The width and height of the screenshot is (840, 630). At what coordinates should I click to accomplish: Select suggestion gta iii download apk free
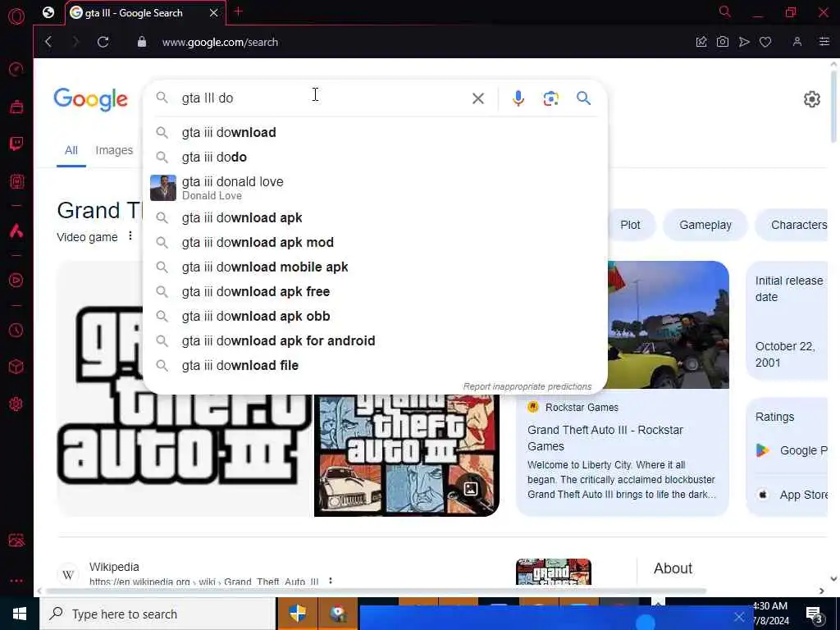click(375, 291)
